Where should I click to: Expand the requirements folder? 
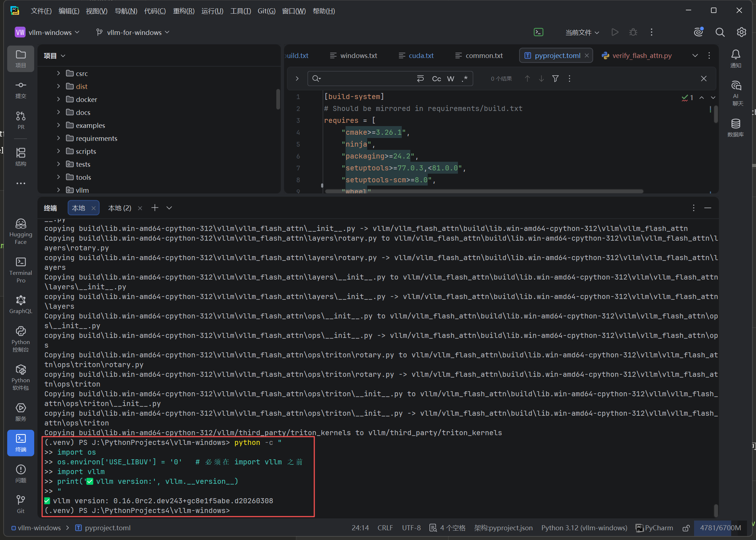[x=58, y=138]
